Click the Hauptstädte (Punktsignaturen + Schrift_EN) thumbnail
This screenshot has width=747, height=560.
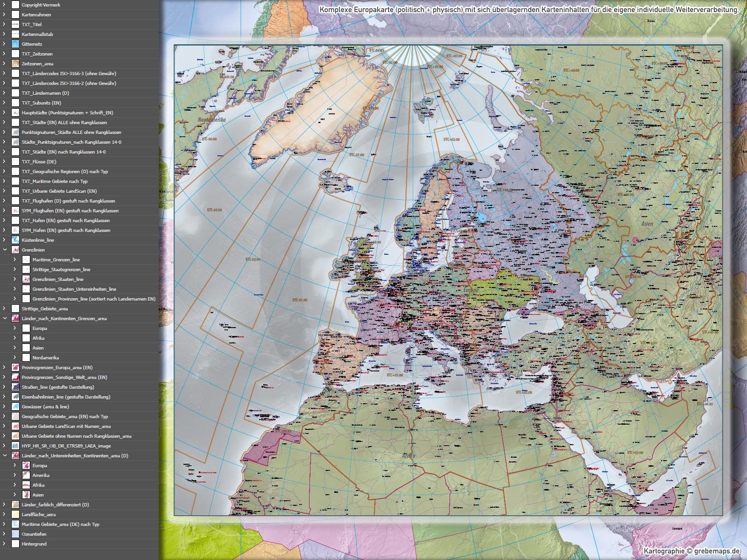pos(16,112)
